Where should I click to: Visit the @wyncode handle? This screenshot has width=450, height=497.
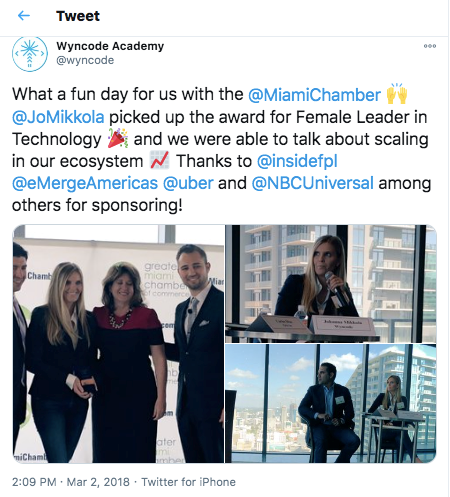pyautogui.click(x=85, y=60)
